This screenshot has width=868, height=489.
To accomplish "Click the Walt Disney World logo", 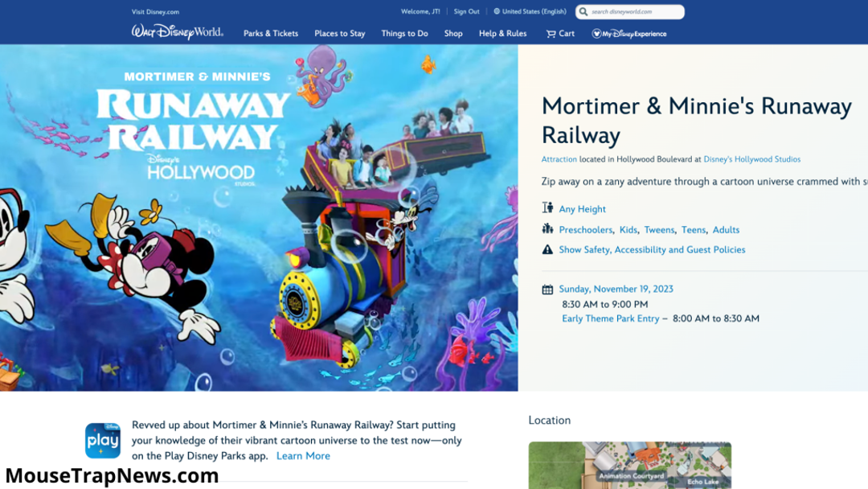I will [177, 32].
